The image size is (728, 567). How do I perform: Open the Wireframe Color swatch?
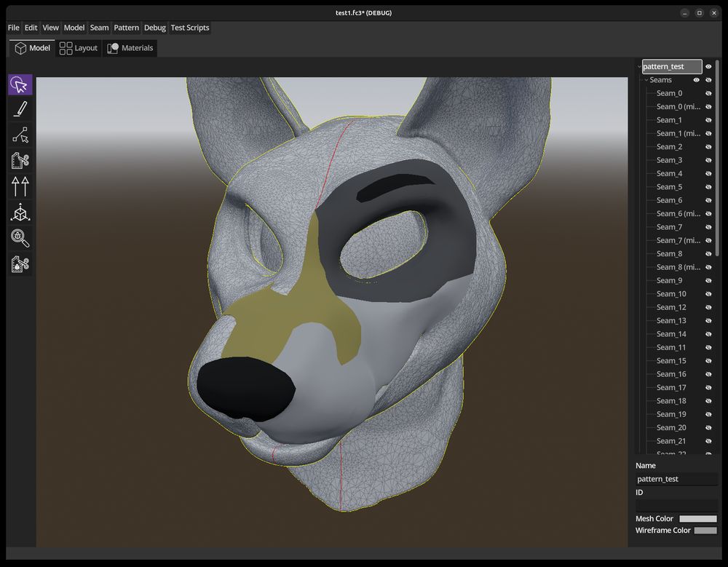705,531
